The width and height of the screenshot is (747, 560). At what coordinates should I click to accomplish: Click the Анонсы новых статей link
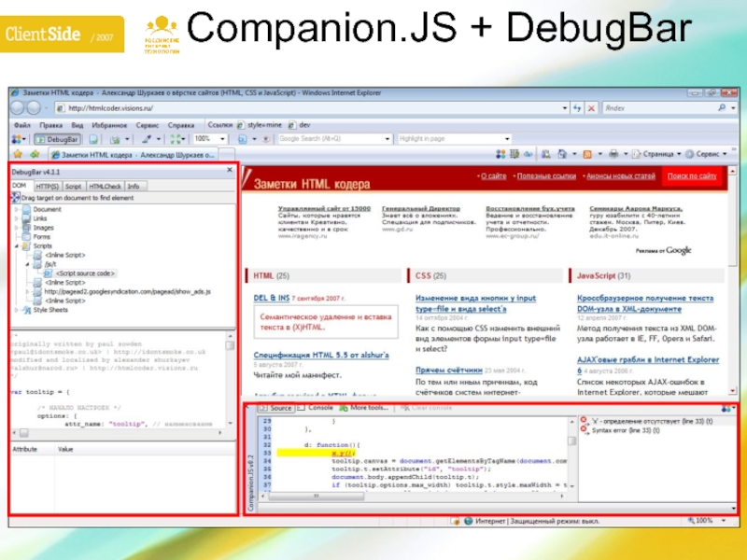(621, 175)
